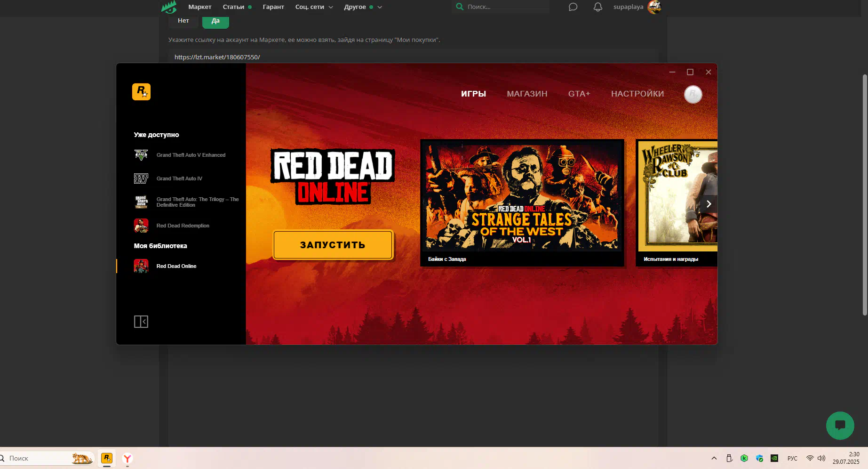Click the Rockstar Games logo in the launcher sidebar
The width and height of the screenshot is (868, 469).
click(x=141, y=92)
